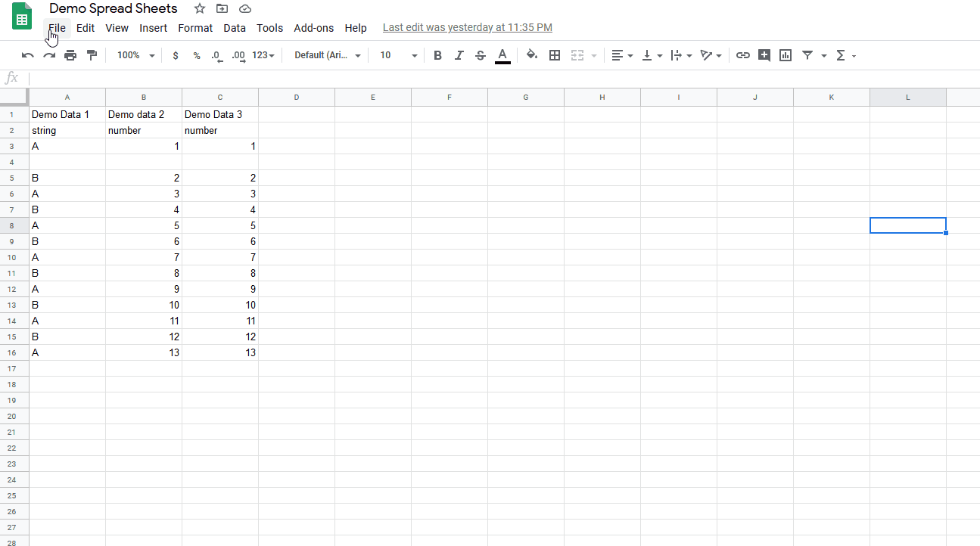The image size is (980, 546).
Task: Select cell with 'Demo data 2'
Action: (144, 114)
